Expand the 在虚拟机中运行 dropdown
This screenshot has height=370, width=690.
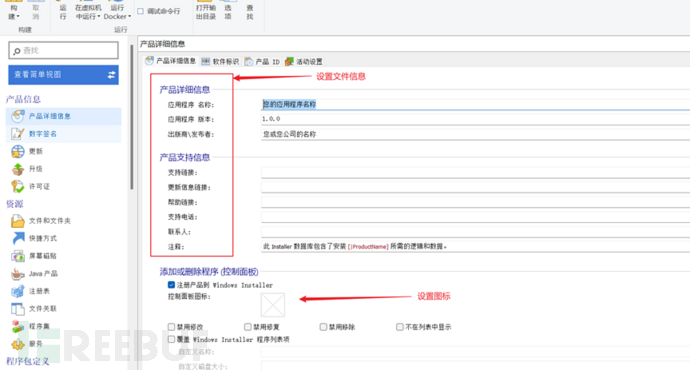[x=99, y=17]
